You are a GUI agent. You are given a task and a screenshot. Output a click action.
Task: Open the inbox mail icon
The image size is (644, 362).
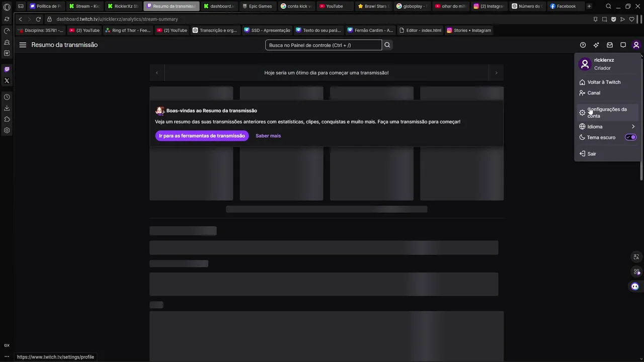[x=610, y=45]
